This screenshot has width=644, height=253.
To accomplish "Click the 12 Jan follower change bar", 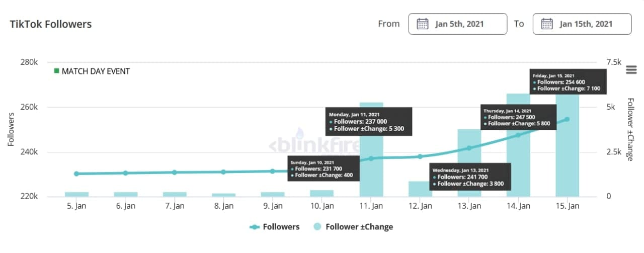I will tap(420, 189).
